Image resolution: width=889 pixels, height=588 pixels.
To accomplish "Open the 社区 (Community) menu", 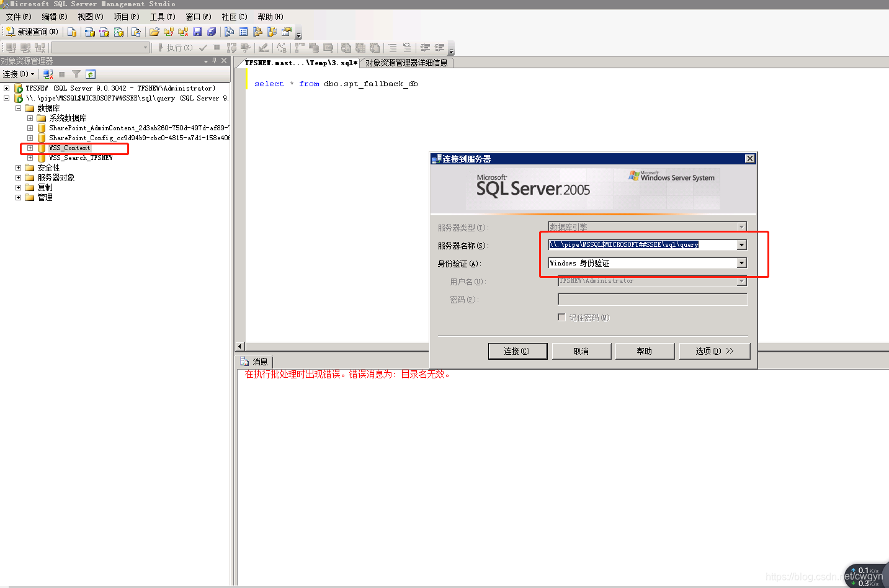I will [x=235, y=17].
